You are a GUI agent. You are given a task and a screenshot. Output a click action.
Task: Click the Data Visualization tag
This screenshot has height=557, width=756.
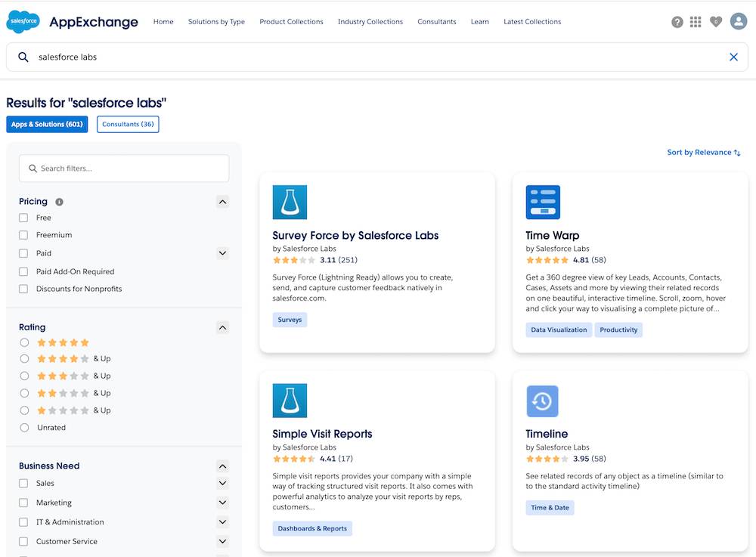[x=559, y=330]
